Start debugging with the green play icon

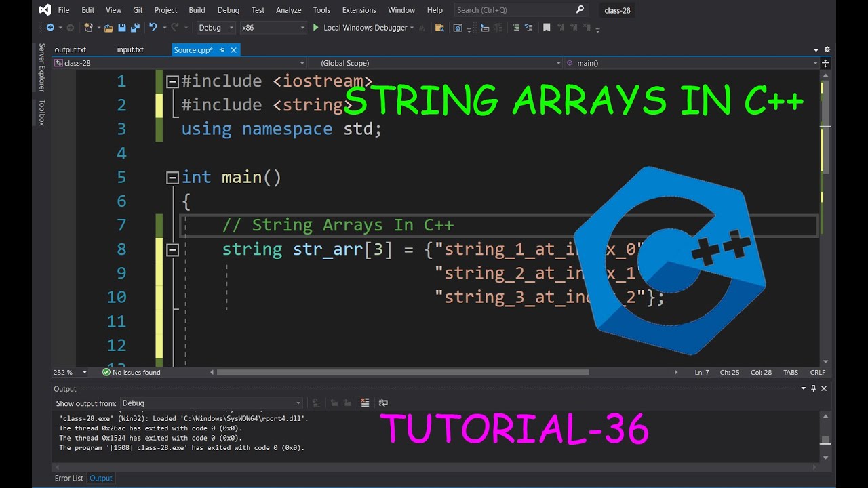(315, 28)
